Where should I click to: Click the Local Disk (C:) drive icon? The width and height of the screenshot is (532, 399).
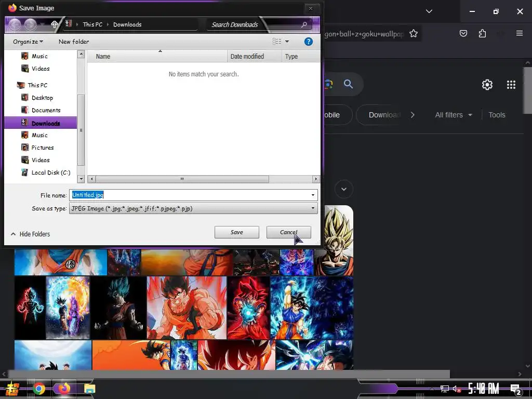pos(25,172)
